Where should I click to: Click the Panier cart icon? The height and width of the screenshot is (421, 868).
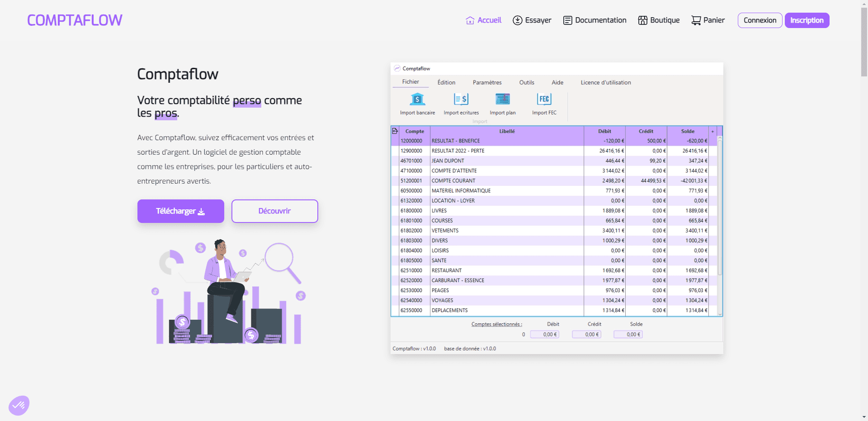pos(696,20)
